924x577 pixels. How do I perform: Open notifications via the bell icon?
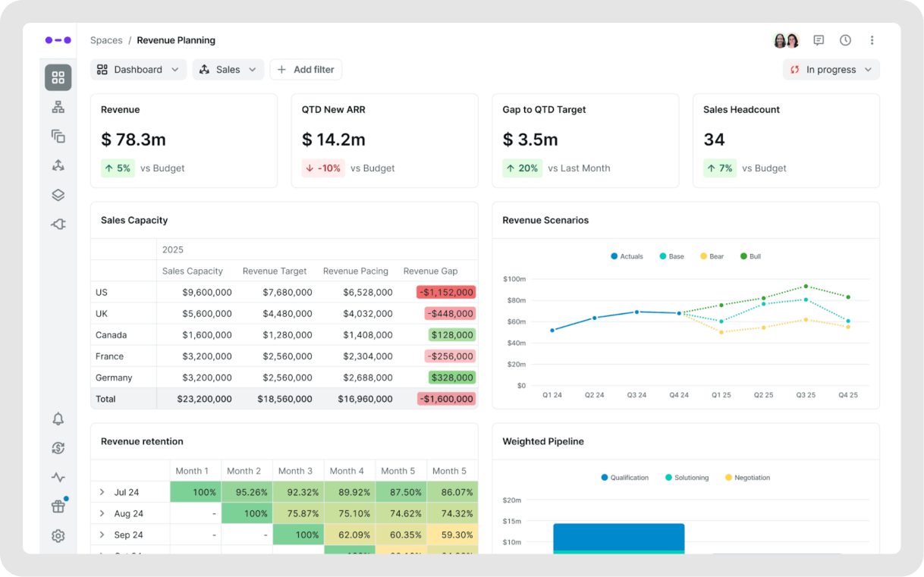(58, 418)
